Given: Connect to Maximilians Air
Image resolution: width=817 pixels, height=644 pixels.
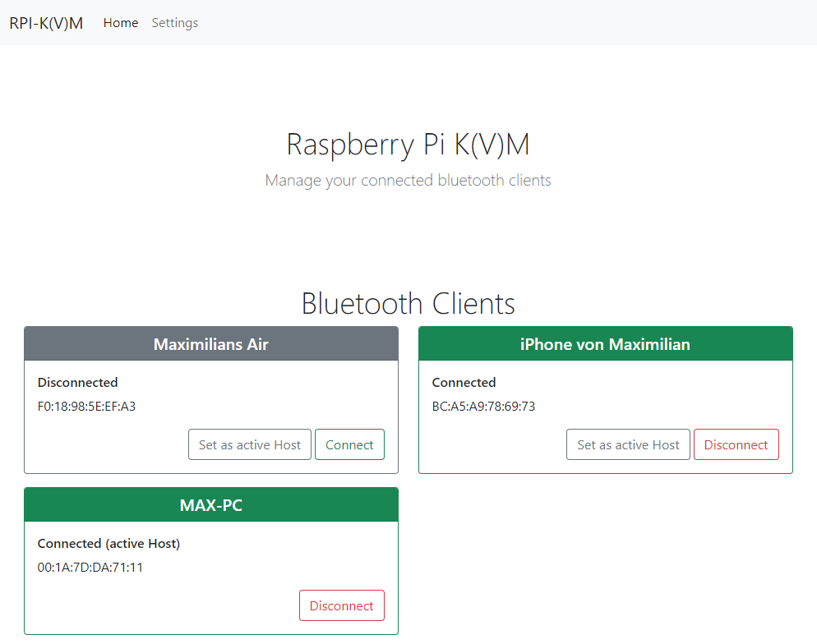Looking at the screenshot, I should click(349, 444).
